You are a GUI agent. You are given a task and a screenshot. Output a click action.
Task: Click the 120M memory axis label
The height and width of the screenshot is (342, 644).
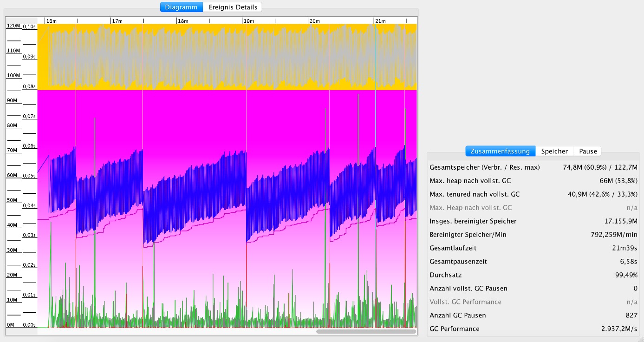click(x=13, y=26)
